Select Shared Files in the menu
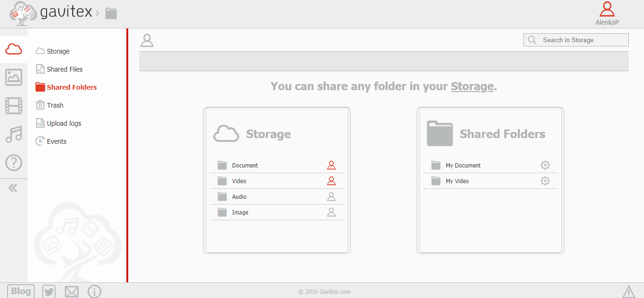Screen dimensions: 644x298 coord(65,69)
